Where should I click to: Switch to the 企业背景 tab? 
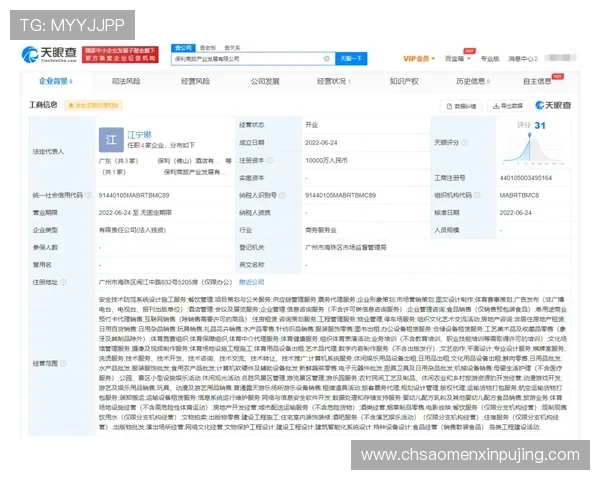click(x=55, y=81)
